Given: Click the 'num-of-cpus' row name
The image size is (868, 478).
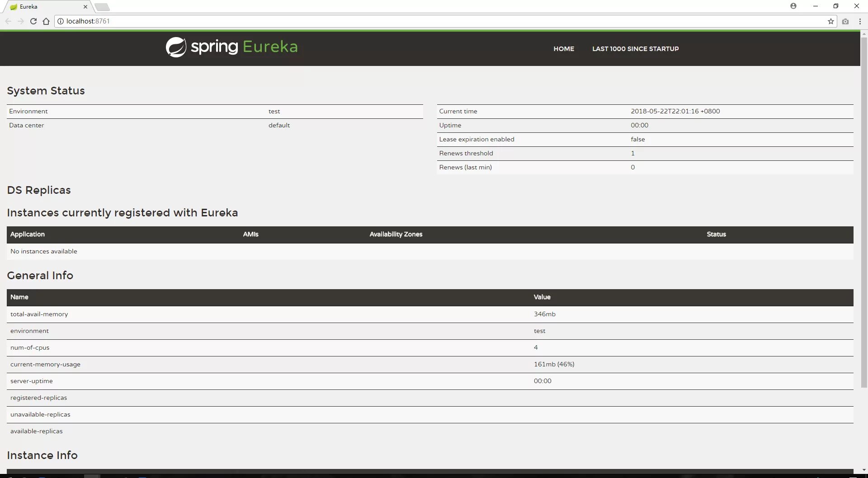Looking at the screenshot, I should click(x=30, y=347).
